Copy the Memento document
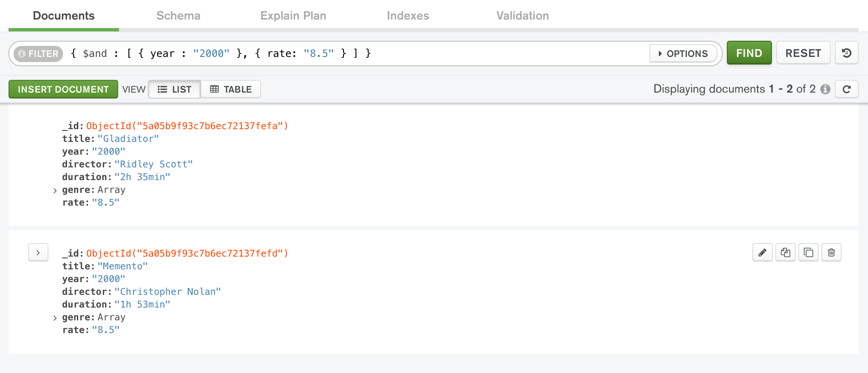The height and width of the screenshot is (373, 868). pos(786,253)
